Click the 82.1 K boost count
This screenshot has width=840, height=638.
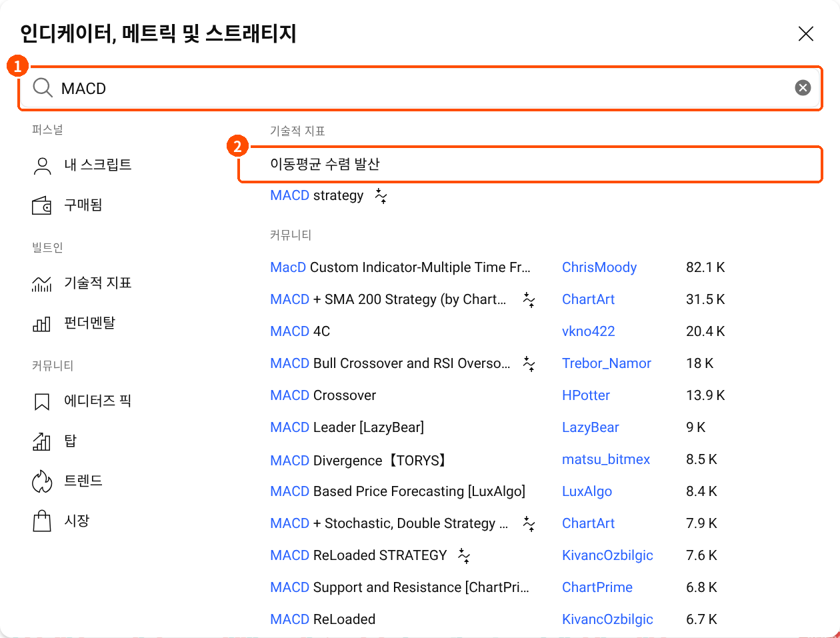coord(705,267)
